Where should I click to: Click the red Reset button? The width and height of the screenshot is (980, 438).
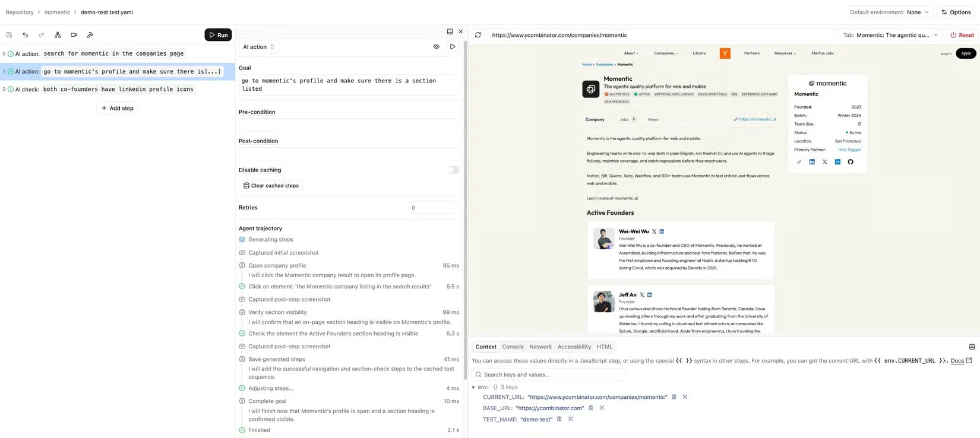coord(962,35)
